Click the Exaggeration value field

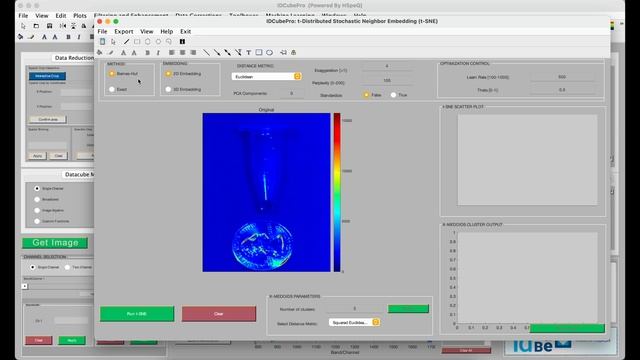[387, 66]
